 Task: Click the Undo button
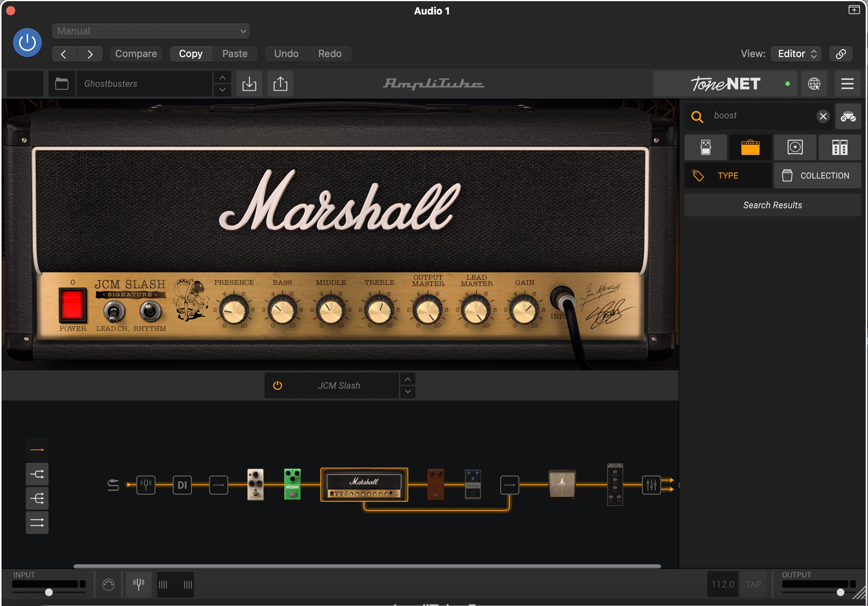286,54
